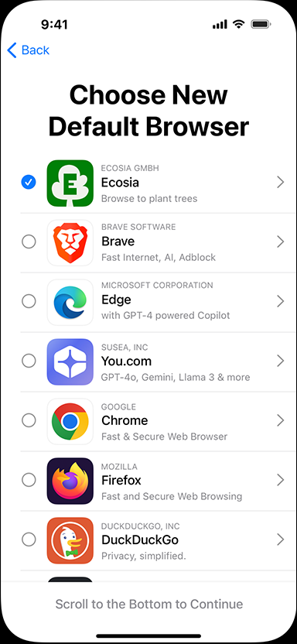Tap the Brave lion app icon

click(70, 243)
